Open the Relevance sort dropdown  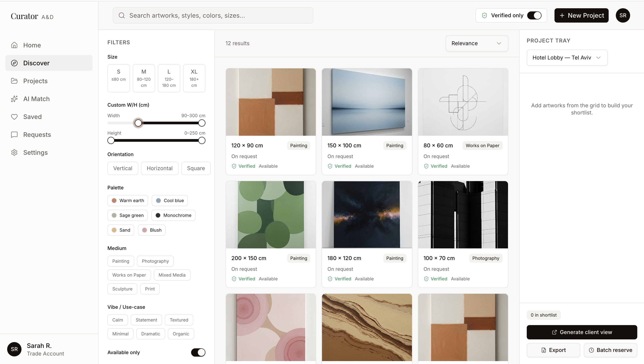477,43
